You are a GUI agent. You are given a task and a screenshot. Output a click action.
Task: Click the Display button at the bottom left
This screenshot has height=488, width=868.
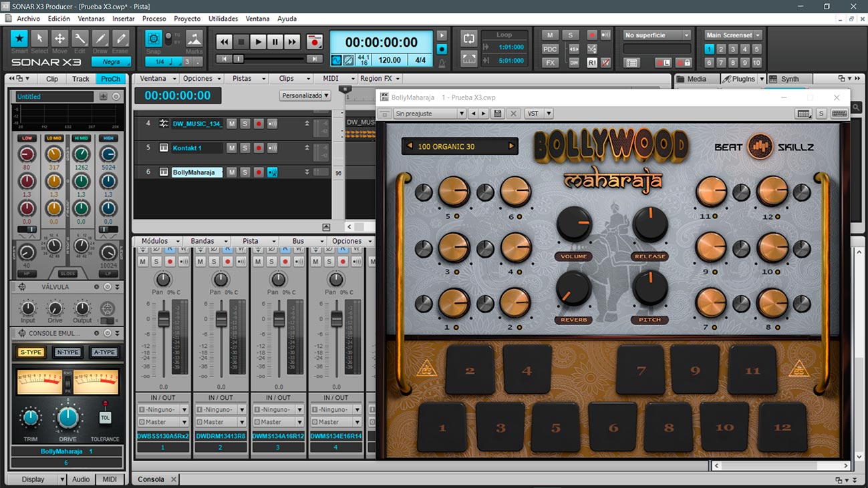(x=38, y=479)
